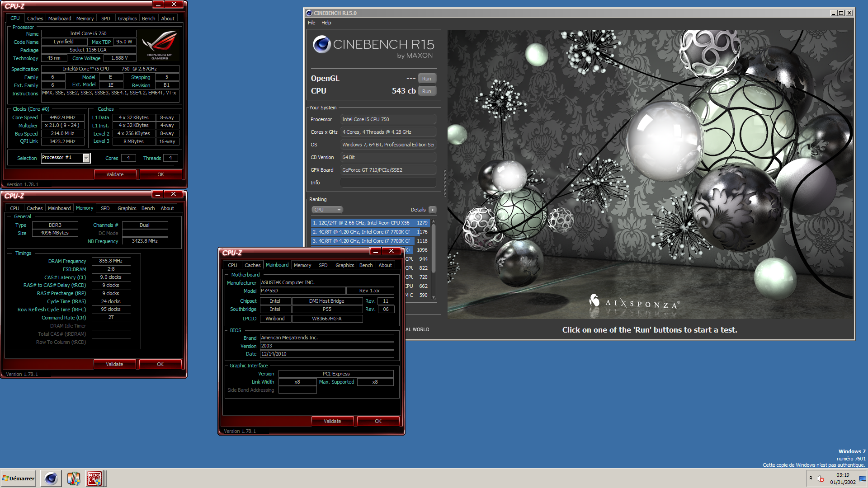The width and height of the screenshot is (868, 488).
Task: Click the BIOS Date value 12/14/2010
Action: click(x=327, y=354)
